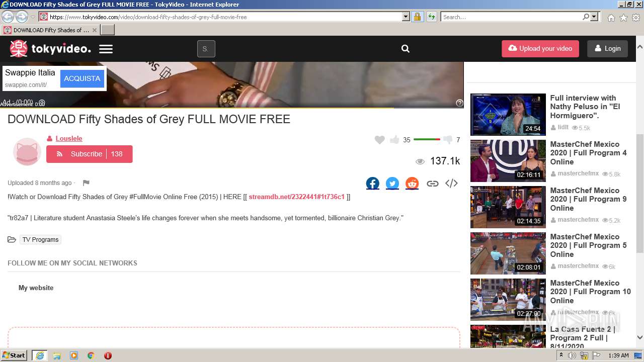Click the Swappie Italia ad title
Image resolution: width=644 pixels, height=362 pixels.
(x=30, y=72)
